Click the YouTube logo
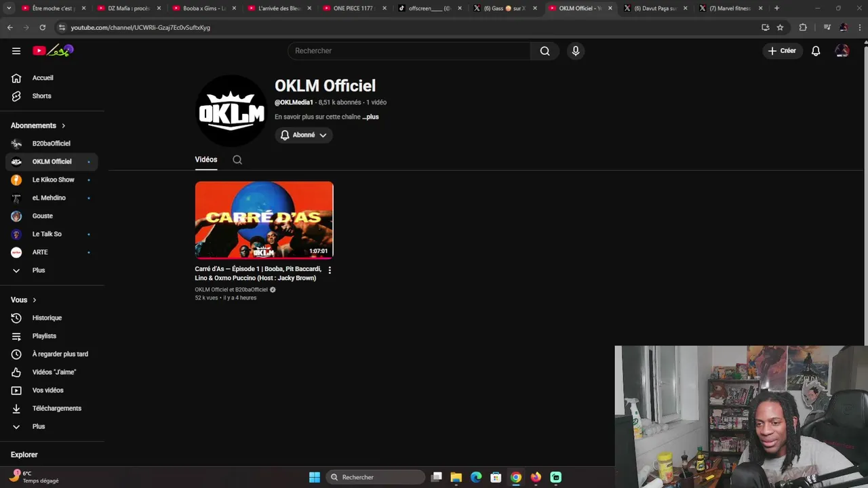The width and height of the screenshot is (868, 488). click(53, 51)
